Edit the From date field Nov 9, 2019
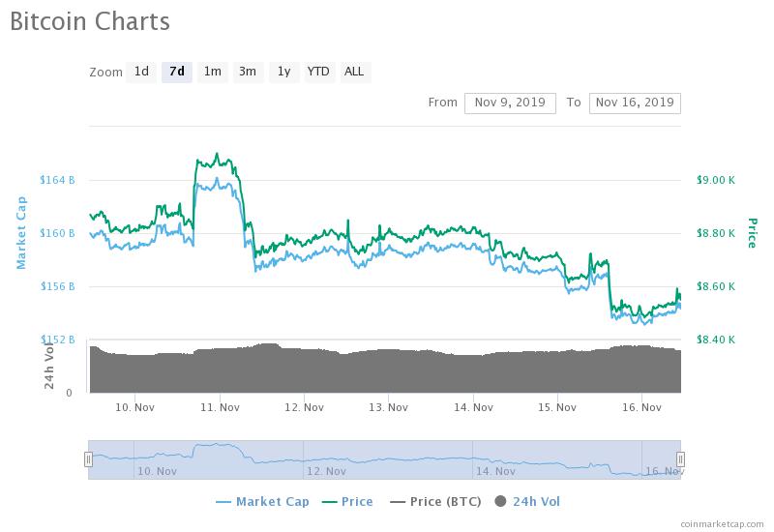774x532 pixels. click(x=510, y=103)
